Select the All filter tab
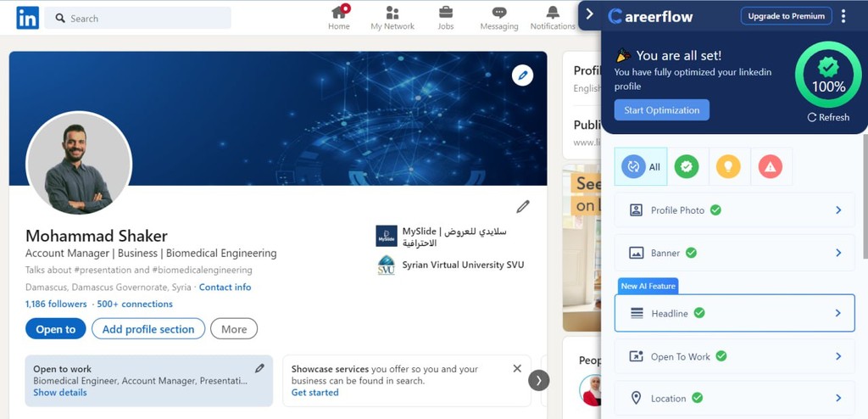Image resolution: width=868 pixels, height=419 pixels. point(641,166)
